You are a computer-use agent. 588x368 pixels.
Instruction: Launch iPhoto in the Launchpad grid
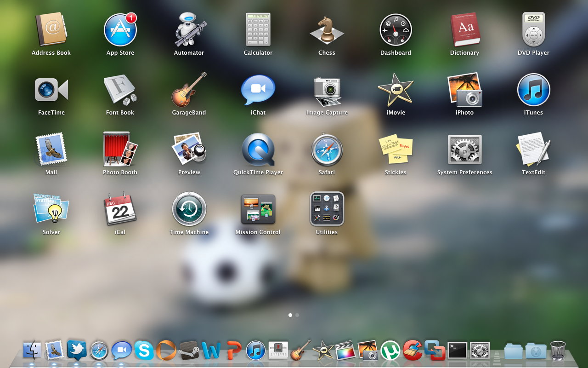click(465, 90)
